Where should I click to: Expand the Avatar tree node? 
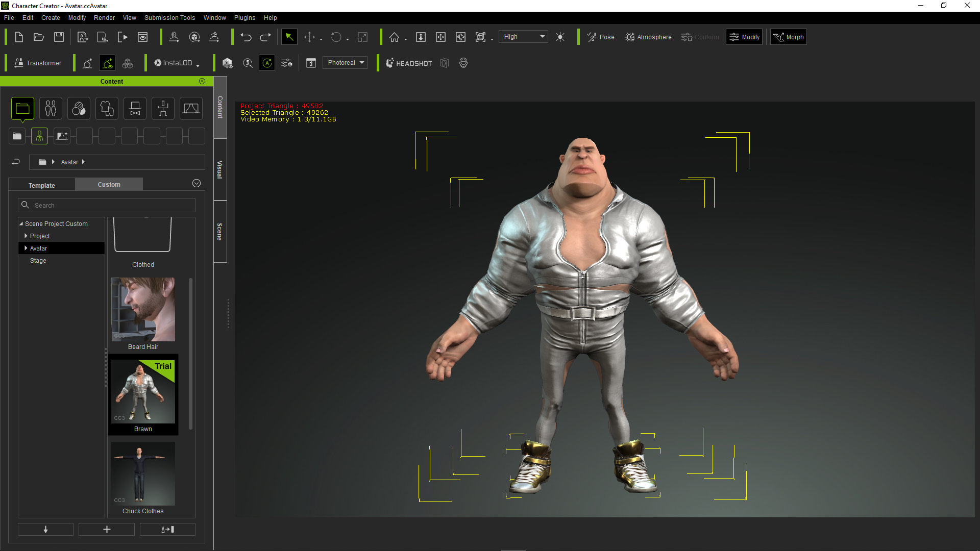click(x=26, y=248)
